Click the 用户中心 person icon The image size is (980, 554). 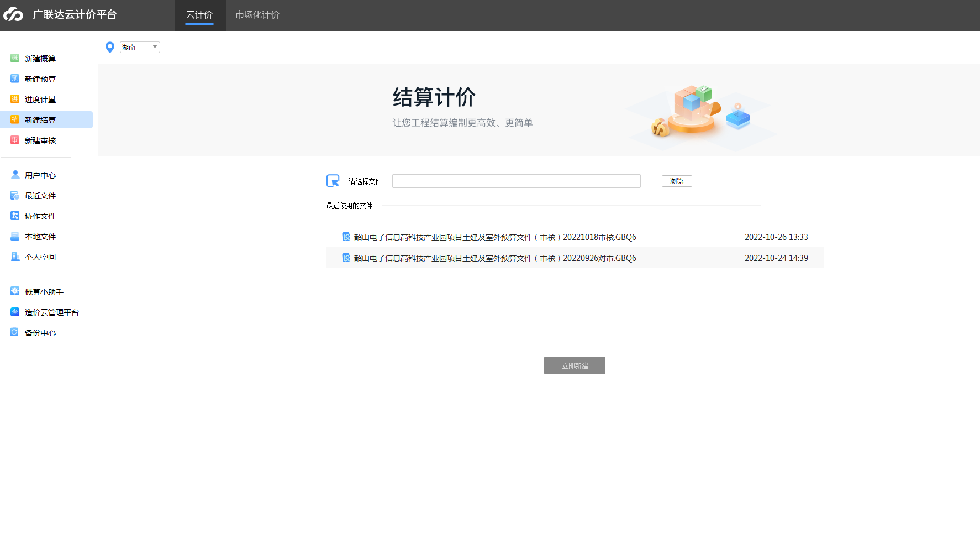click(x=15, y=175)
